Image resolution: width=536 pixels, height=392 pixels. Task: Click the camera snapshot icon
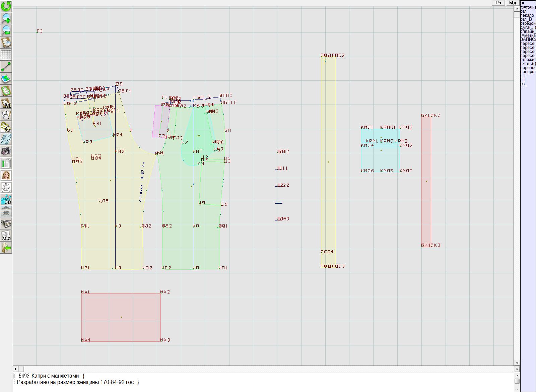(6, 151)
